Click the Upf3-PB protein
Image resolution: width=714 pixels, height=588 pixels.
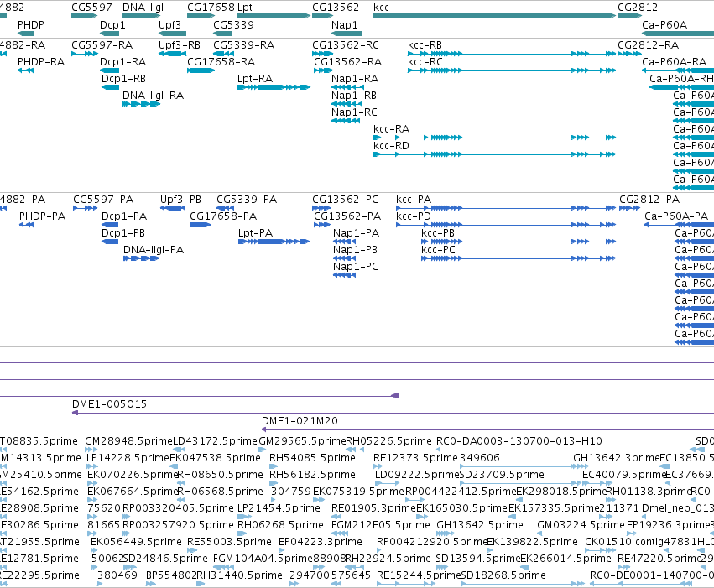point(173,208)
